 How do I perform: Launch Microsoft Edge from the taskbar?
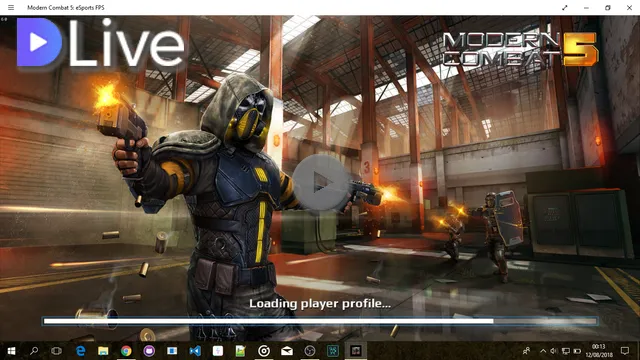point(80,351)
